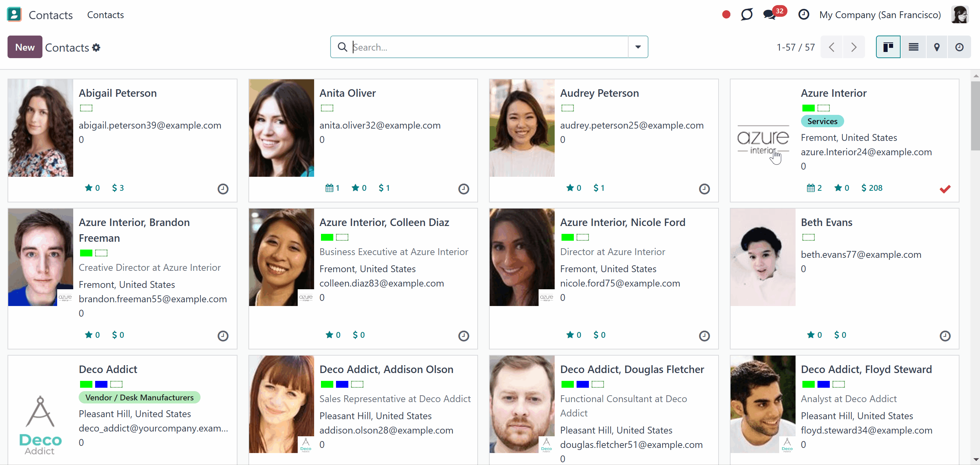Select the kanban view button

[888, 47]
